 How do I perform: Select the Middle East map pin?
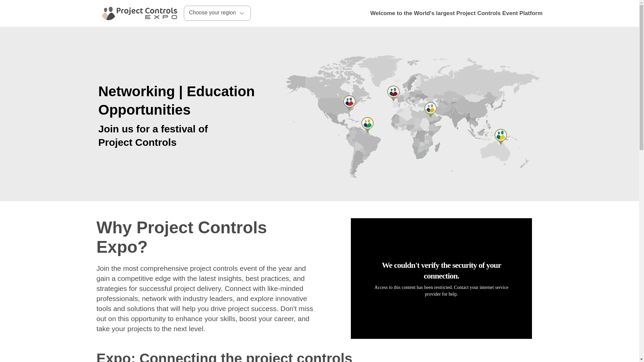point(430,110)
